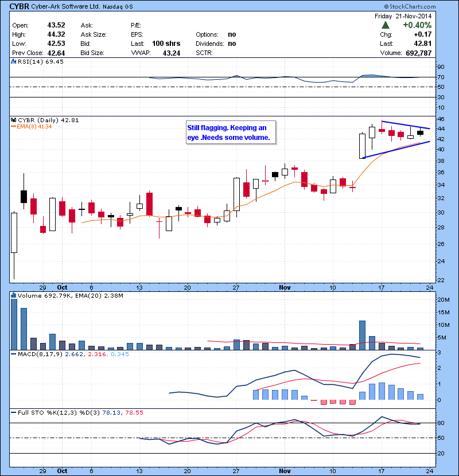The width and height of the screenshot is (459, 476).
Task: Click the VWAP value 43.24
Action: (172, 53)
